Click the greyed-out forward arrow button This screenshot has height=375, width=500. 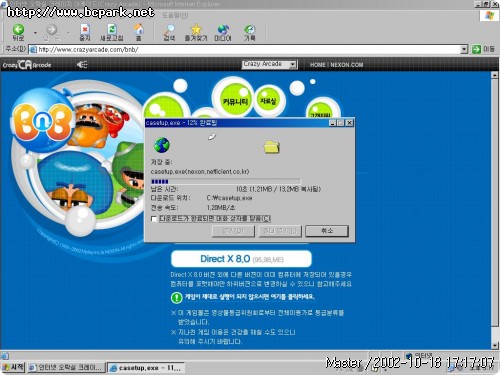(51, 33)
